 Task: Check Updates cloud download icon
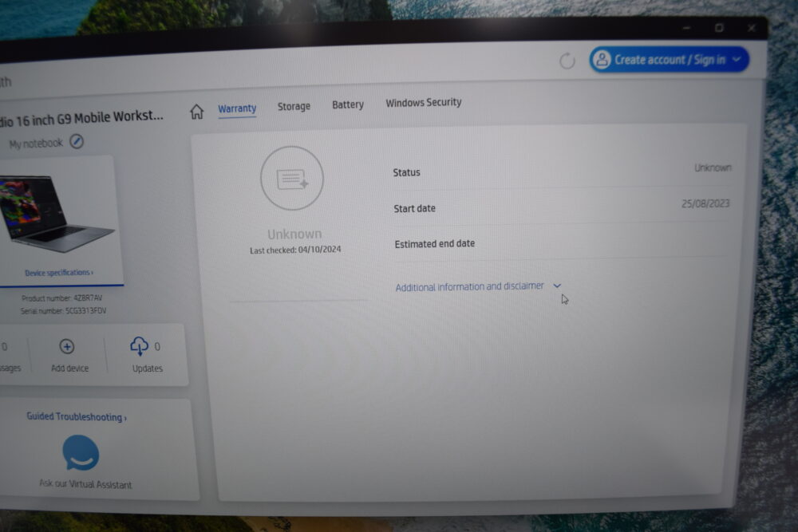pyautogui.click(x=139, y=346)
